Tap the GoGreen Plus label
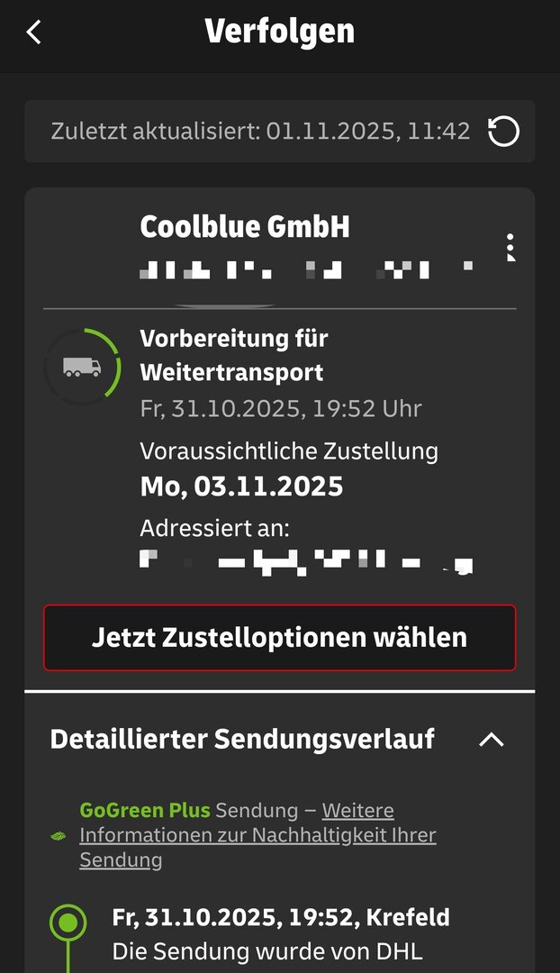560x973 pixels. click(x=145, y=811)
